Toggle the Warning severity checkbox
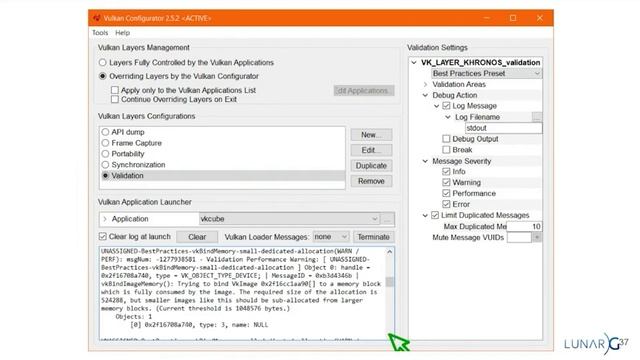This screenshot has height=360, width=640. click(x=446, y=182)
